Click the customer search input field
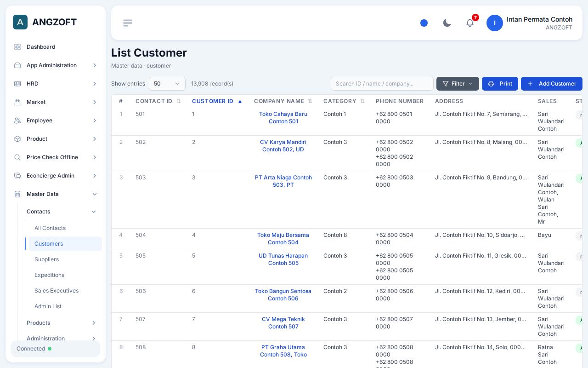 [382, 84]
